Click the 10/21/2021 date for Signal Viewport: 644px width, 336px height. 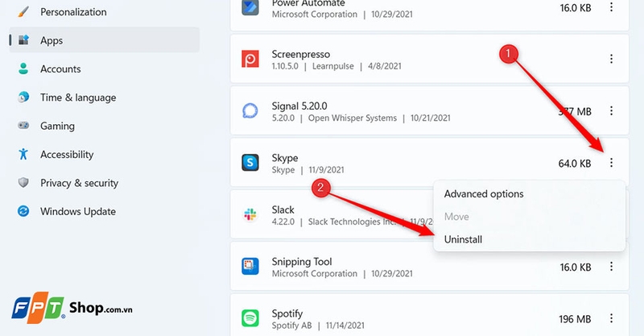click(431, 118)
